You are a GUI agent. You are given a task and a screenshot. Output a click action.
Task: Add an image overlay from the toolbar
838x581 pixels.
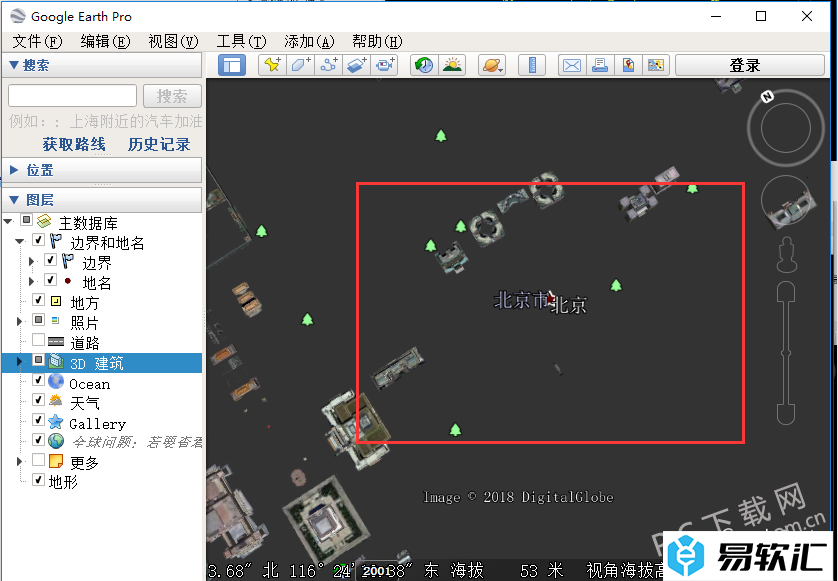point(356,65)
